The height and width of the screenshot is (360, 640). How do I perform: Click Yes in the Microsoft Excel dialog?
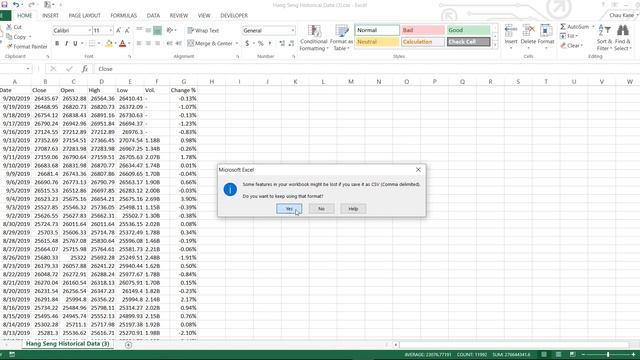(x=289, y=209)
